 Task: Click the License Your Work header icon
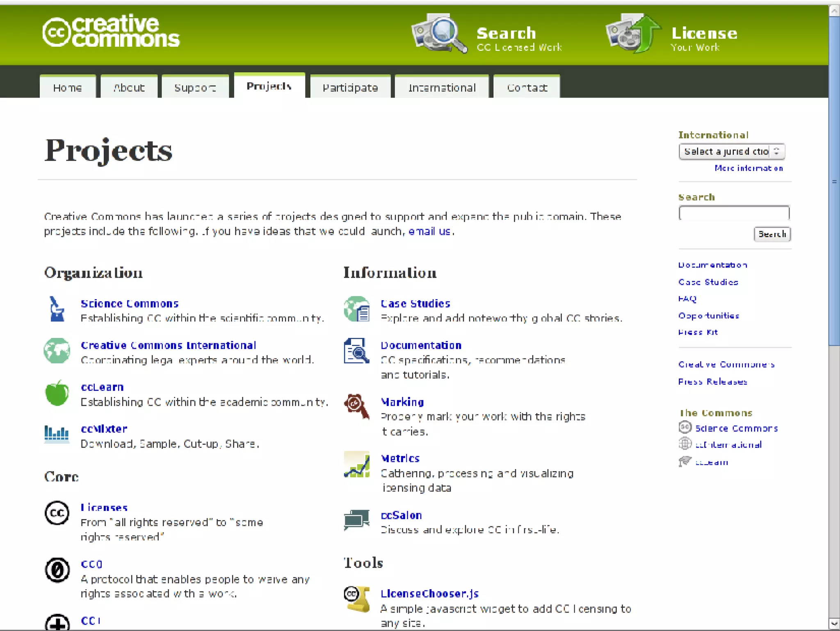[x=633, y=34]
